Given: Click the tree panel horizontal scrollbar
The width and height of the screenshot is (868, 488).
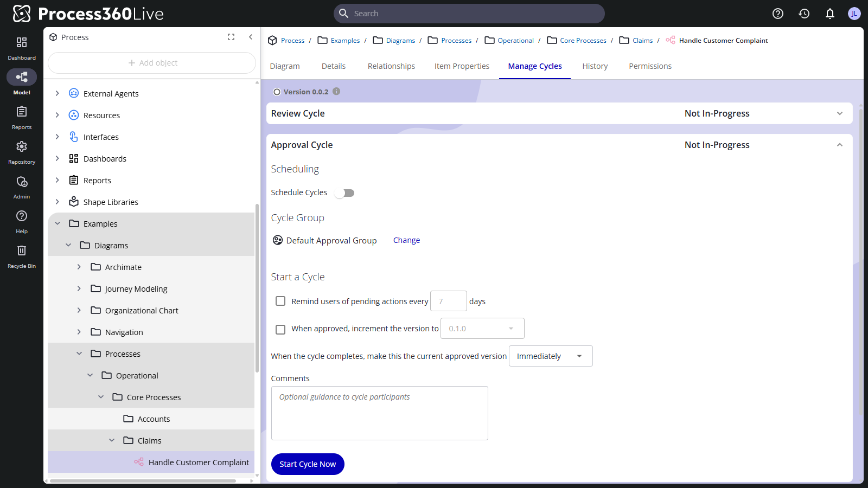Looking at the screenshot, I should coord(143,480).
